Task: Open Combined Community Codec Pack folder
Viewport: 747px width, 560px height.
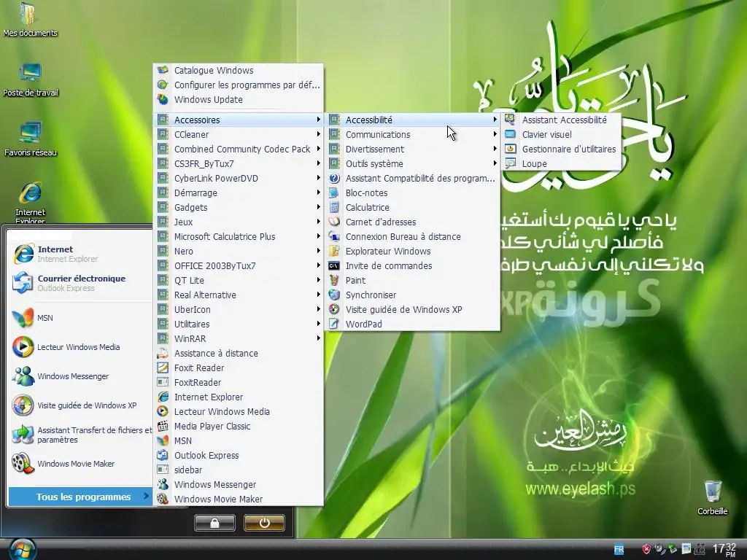Action: tap(239, 149)
